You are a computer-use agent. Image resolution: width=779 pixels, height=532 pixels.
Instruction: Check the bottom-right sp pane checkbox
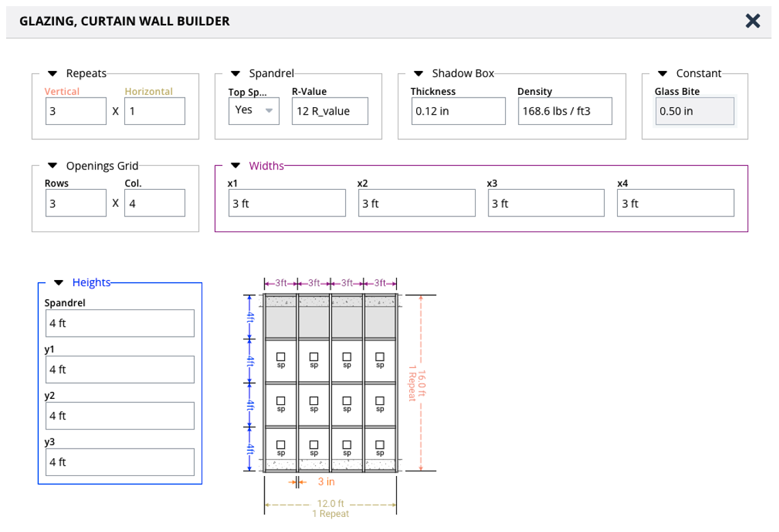pyautogui.click(x=380, y=444)
